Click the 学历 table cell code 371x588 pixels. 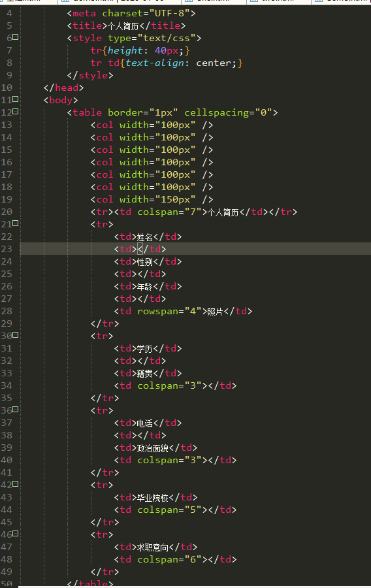click(148, 349)
